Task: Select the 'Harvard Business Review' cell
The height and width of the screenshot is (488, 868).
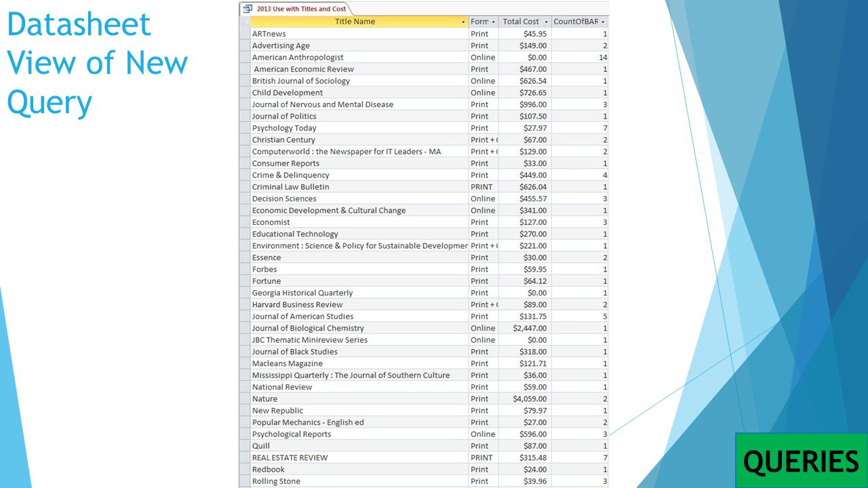Action: tap(359, 304)
